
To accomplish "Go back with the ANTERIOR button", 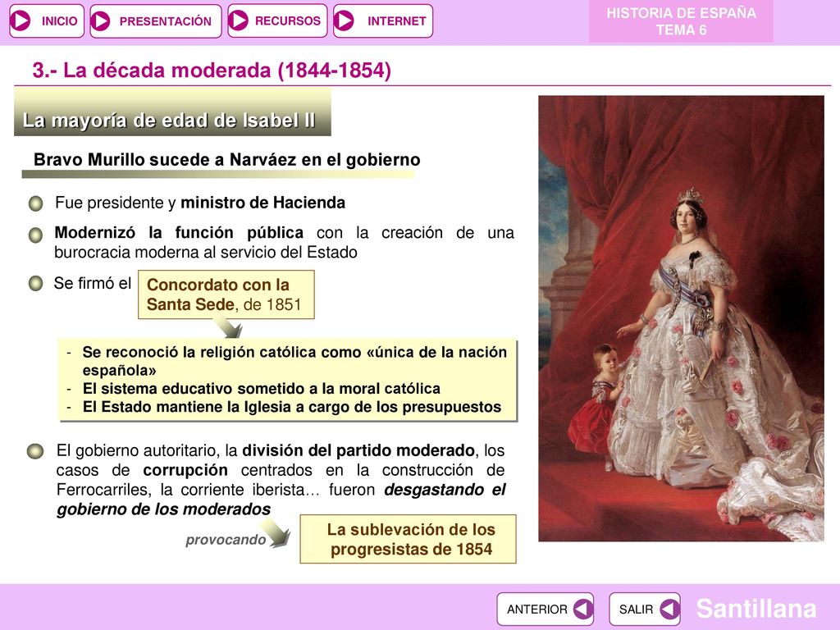I will (546, 609).
